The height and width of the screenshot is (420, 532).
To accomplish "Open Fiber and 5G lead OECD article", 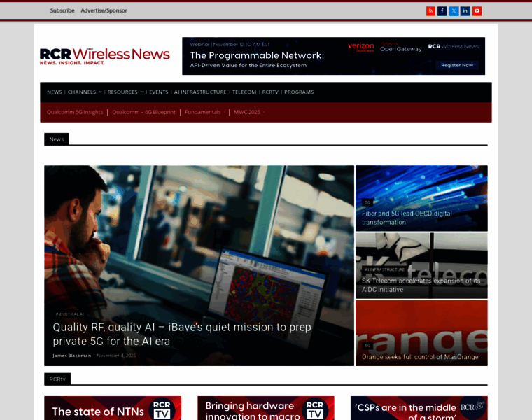I will (x=407, y=218).
